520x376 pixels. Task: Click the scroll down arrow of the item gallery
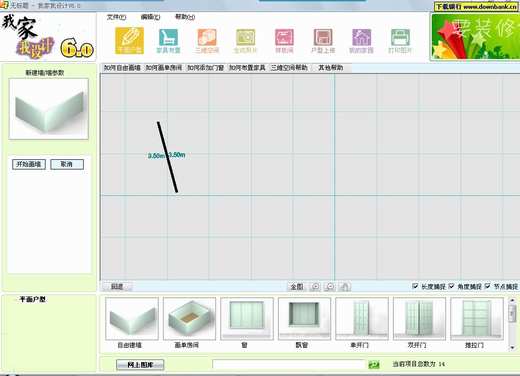(512, 347)
